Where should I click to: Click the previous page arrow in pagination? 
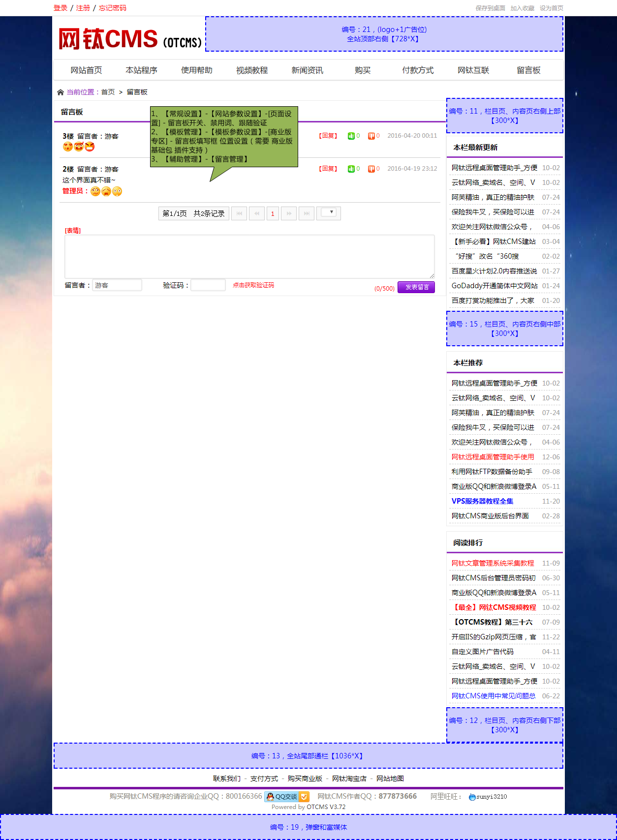coord(256,213)
